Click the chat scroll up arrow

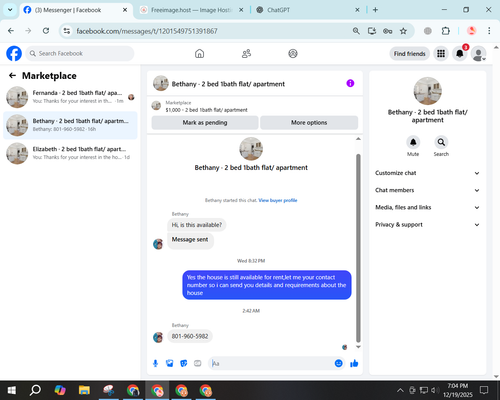358,139
